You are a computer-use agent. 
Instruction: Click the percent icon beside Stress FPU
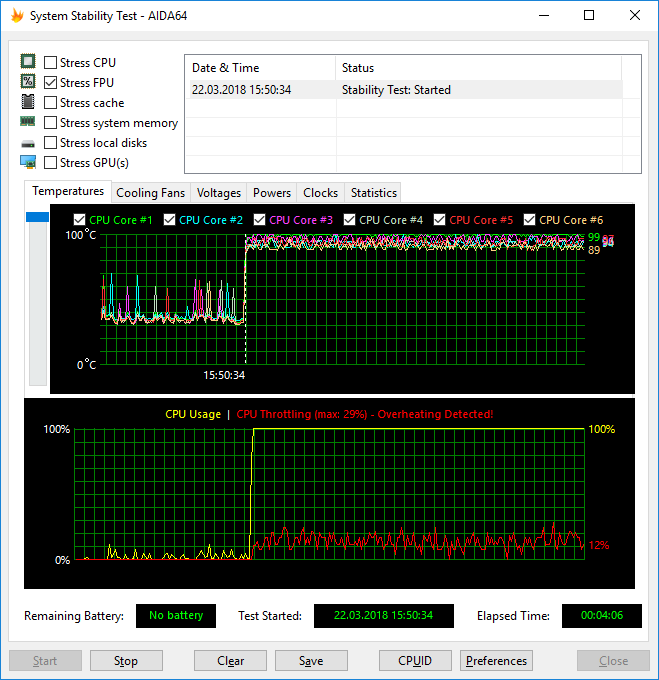pyautogui.click(x=28, y=81)
